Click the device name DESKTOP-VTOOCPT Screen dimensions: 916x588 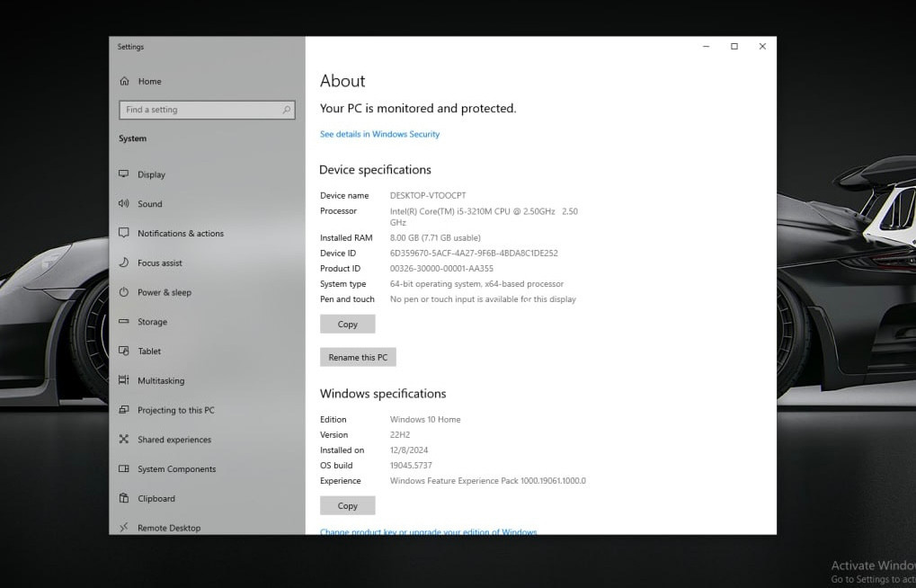click(x=428, y=195)
